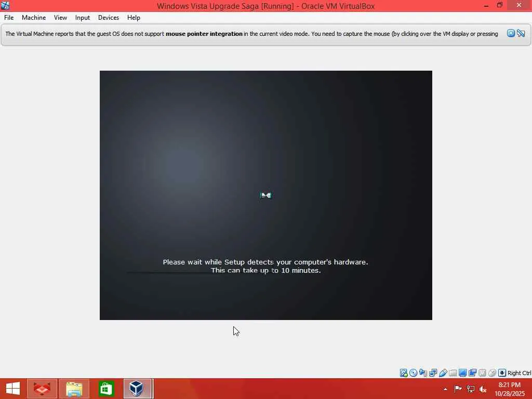Screen dimensions: 532x399
Task: Show hidden tray icons arrow
Action: tap(445, 389)
